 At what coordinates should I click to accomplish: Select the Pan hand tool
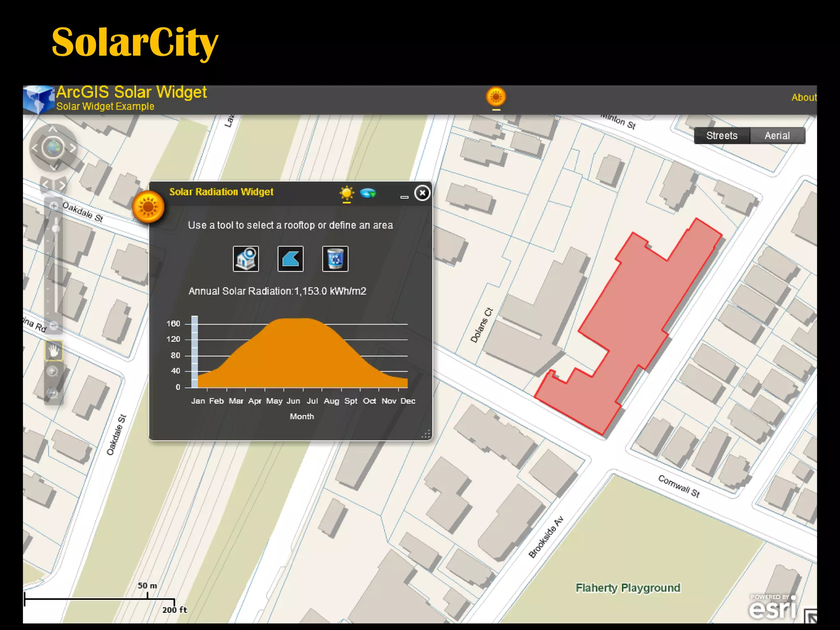(53, 351)
